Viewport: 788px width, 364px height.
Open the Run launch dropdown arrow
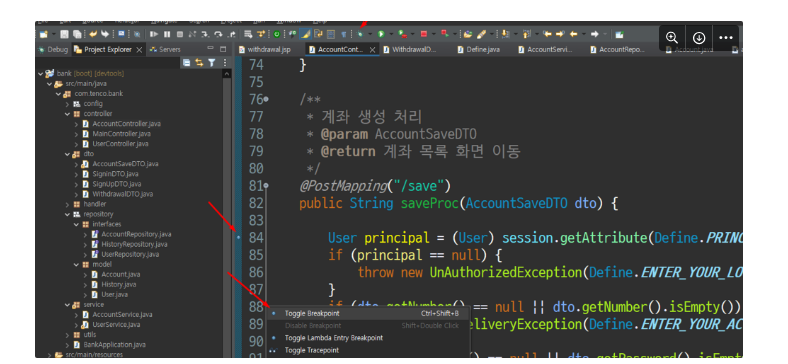391,34
